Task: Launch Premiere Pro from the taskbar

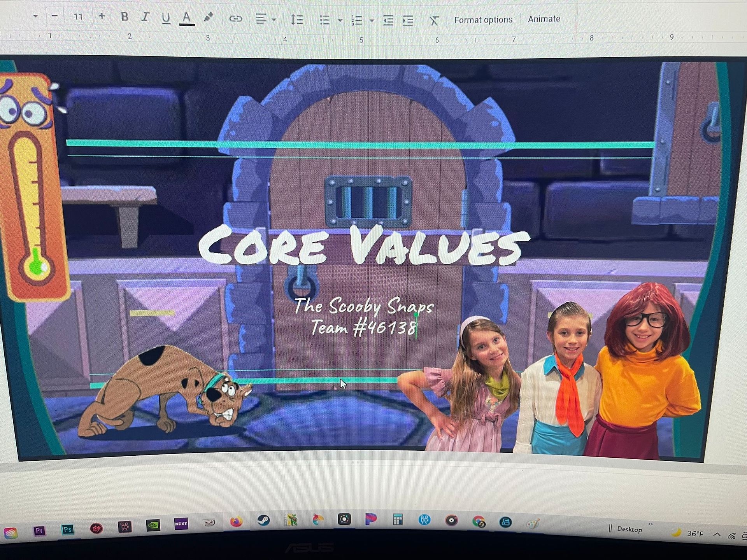Action: [x=39, y=530]
